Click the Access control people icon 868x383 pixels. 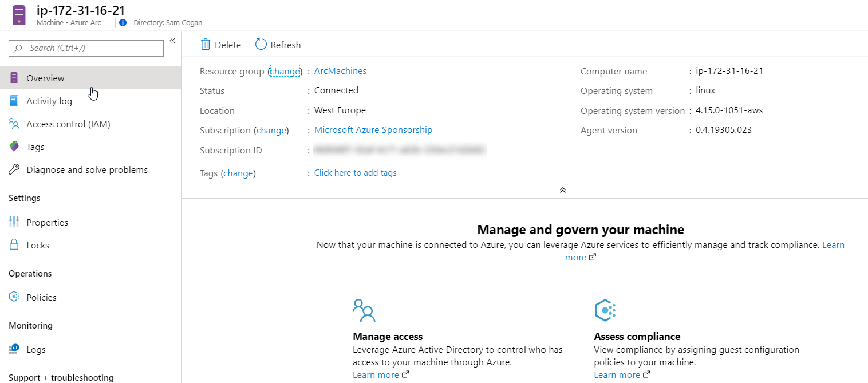pyautogui.click(x=14, y=124)
